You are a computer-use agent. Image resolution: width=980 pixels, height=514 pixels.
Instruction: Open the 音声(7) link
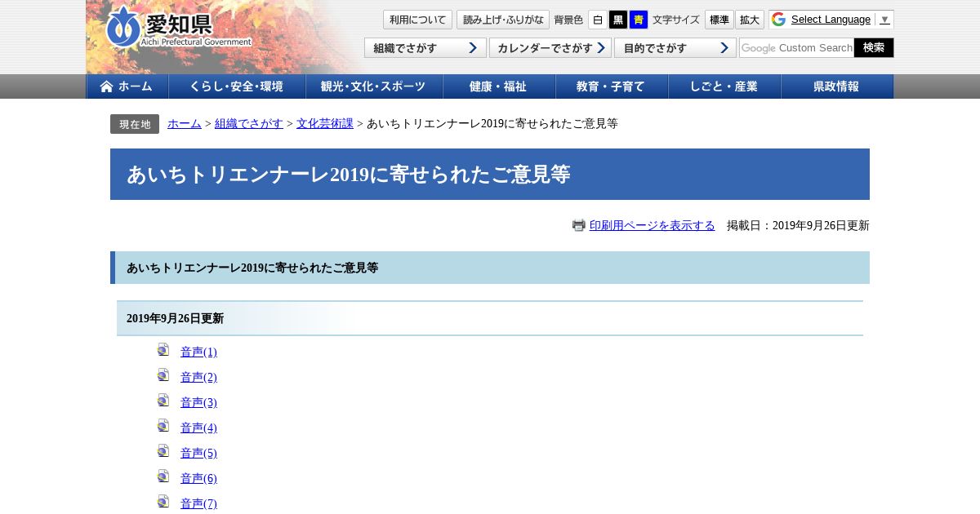click(x=198, y=503)
